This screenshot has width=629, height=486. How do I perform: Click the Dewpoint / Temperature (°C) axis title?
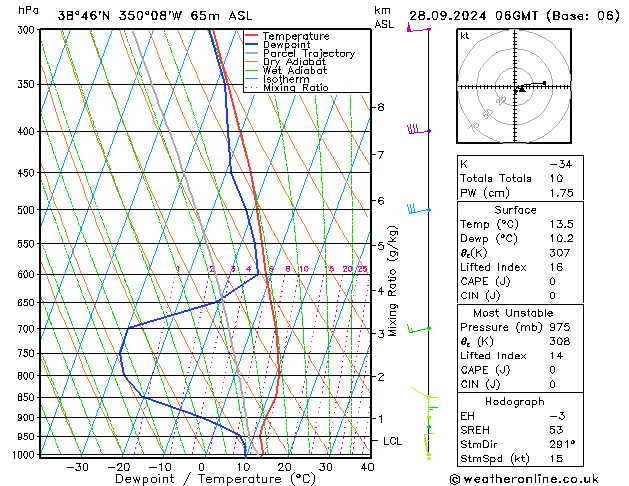215,479
